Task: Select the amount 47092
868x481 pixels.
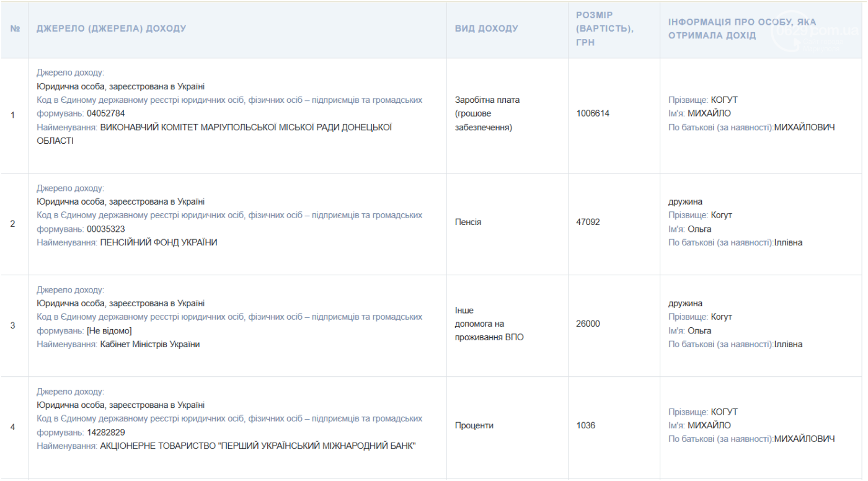Action: click(588, 222)
